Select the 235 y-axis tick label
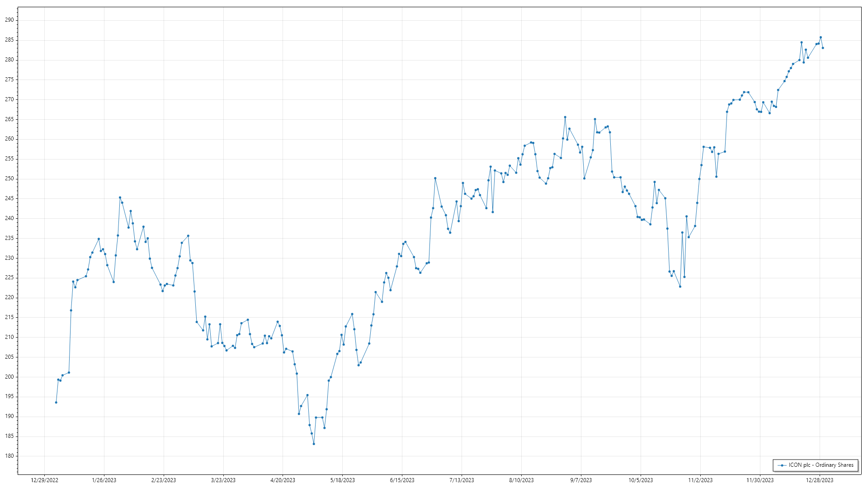Viewport: 868px width, 488px height. click(x=9, y=238)
